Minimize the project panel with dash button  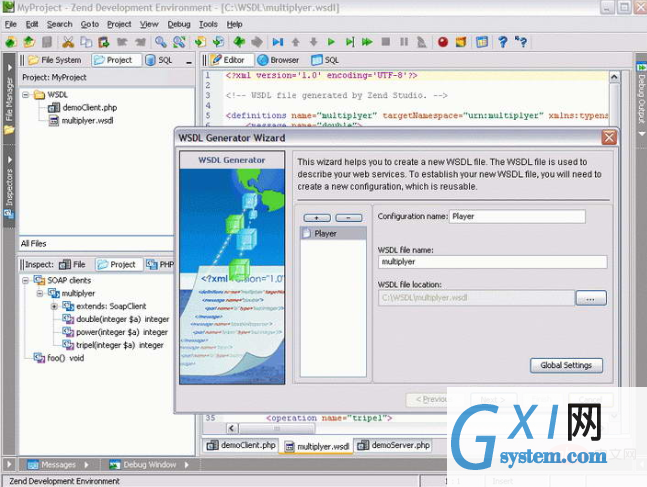tap(189, 62)
